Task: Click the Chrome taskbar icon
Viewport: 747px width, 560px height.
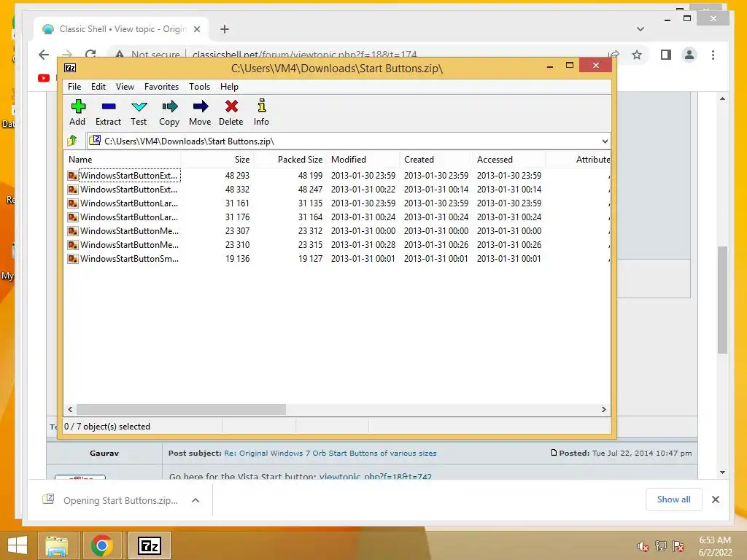Action: point(101,545)
